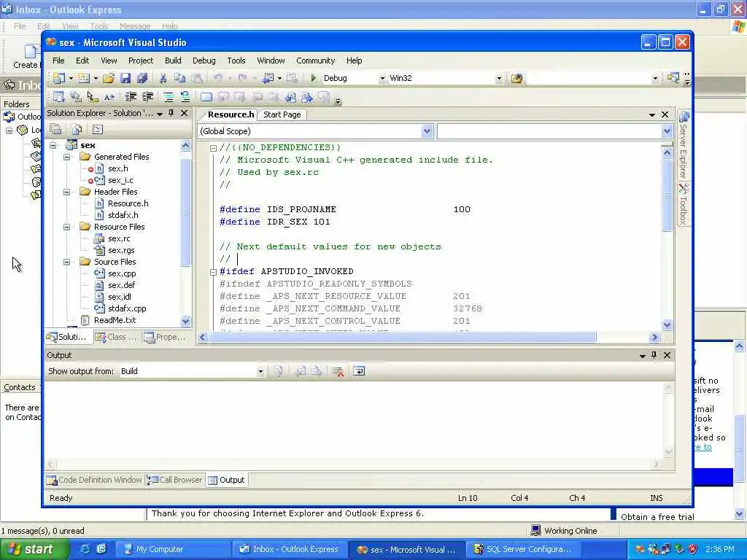This screenshot has height=560, width=747.
Task: Click Solution Explorer scroll down arrow
Action: coord(186,321)
